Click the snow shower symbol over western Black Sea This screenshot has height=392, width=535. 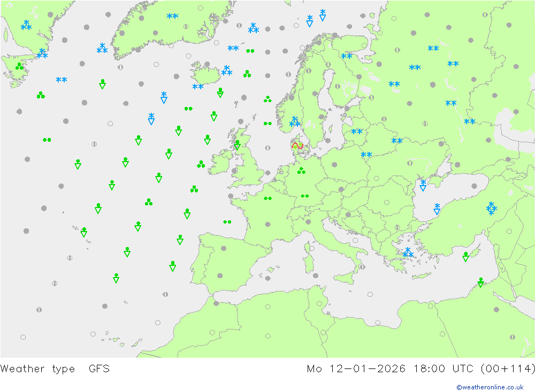coord(437,209)
